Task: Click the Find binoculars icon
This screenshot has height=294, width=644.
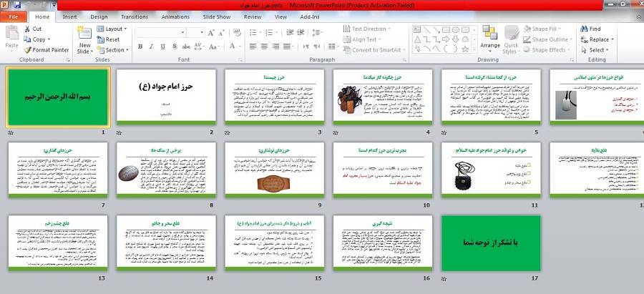Action: click(x=584, y=29)
